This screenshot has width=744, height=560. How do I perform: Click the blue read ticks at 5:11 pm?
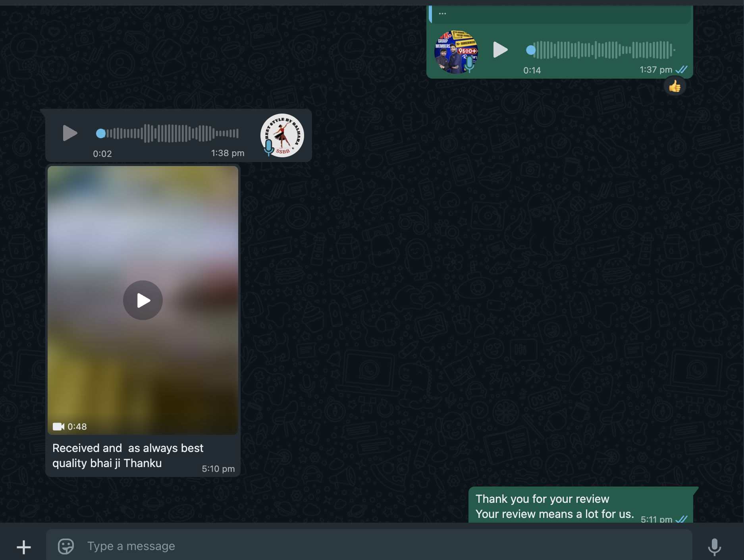(681, 519)
